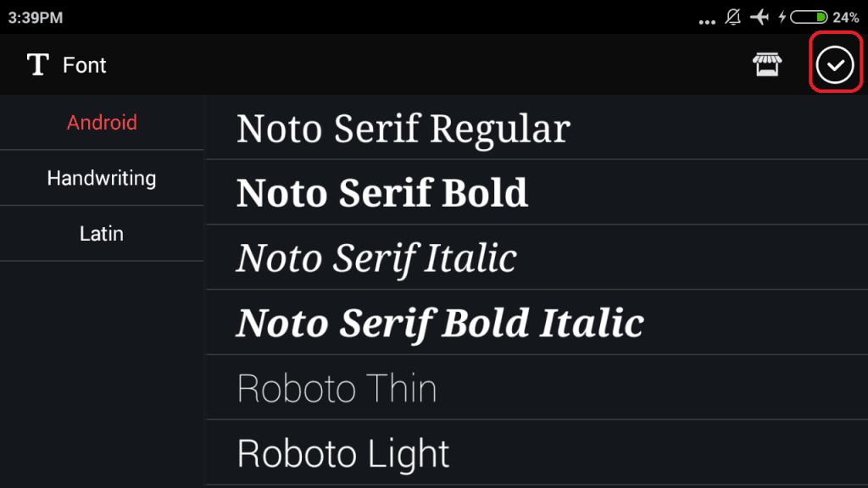Tap the 24% battery percentage text
The width and height of the screenshot is (868, 488).
coord(846,17)
